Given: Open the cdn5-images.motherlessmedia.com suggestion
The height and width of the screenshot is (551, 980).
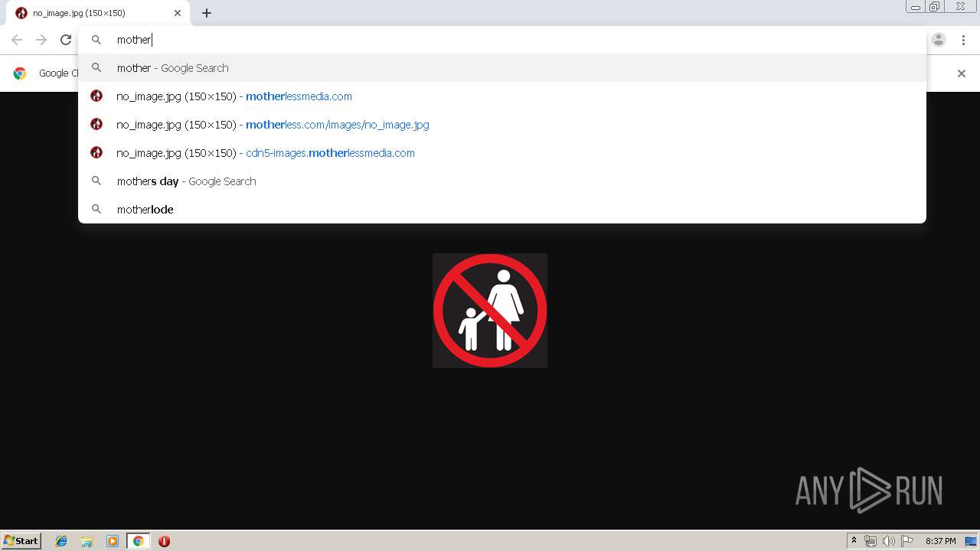Looking at the screenshot, I should pyautogui.click(x=502, y=153).
